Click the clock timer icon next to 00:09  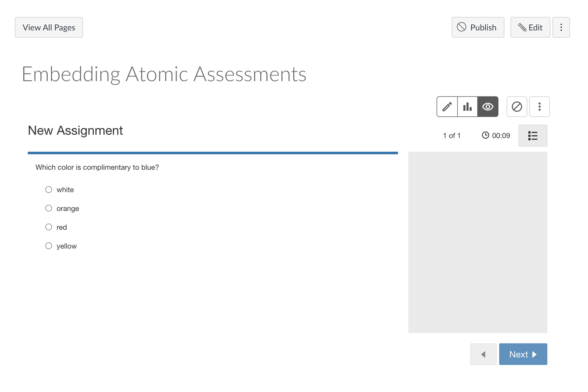[486, 135]
